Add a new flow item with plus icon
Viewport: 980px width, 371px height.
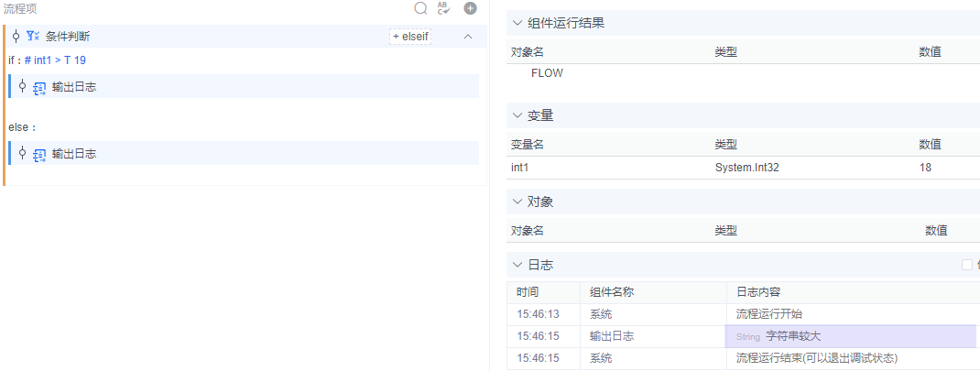click(470, 8)
